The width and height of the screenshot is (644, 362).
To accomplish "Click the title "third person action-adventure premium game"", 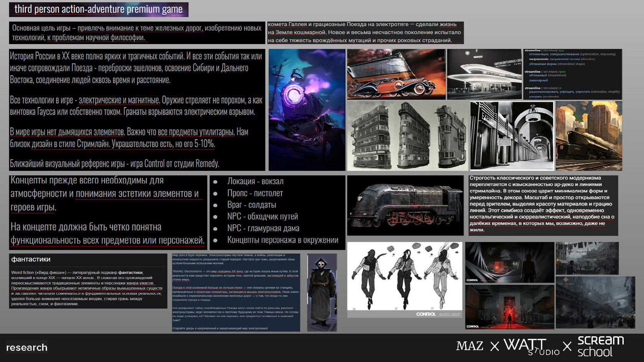I will click(x=99, y=9).
